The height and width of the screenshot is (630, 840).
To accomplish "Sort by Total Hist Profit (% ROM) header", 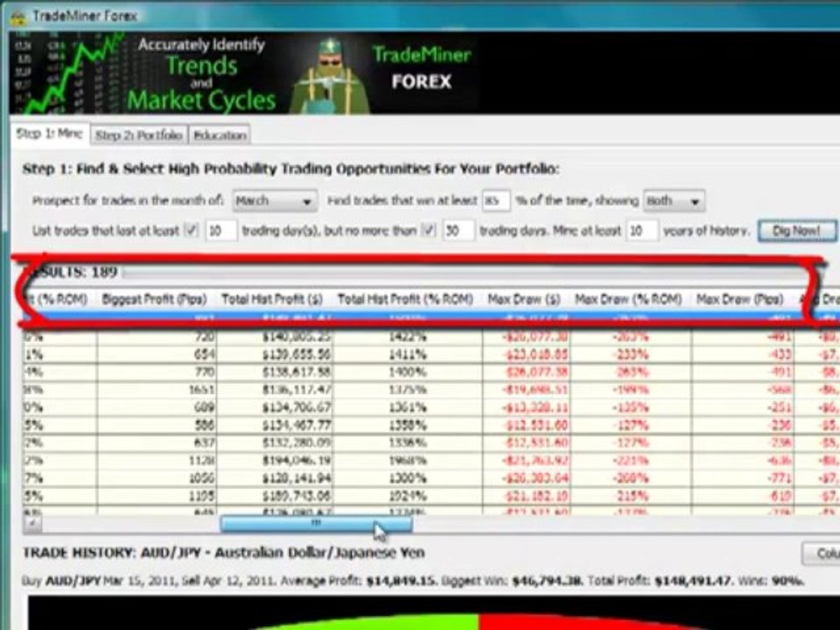I will (x=405, y=299).
